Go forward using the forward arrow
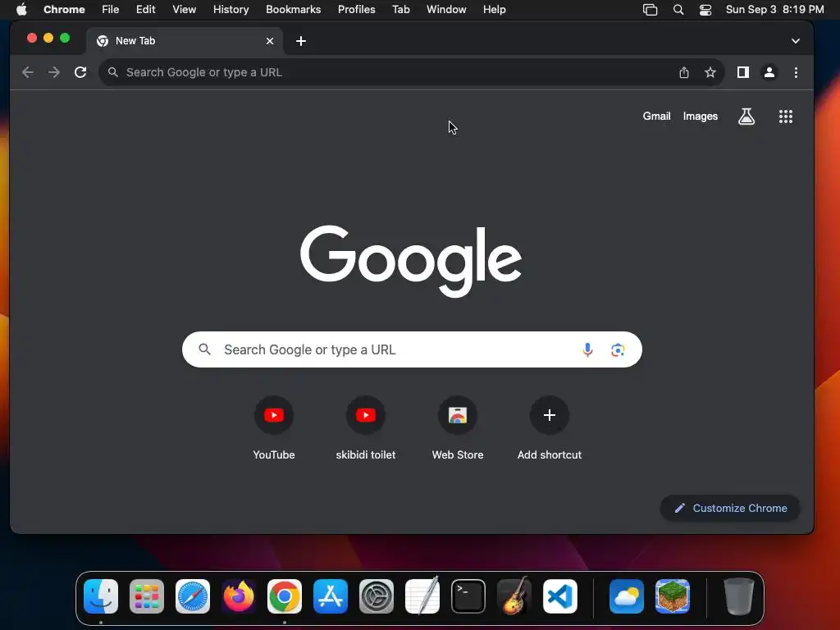840x630 pixels. [x=54, y=72]
